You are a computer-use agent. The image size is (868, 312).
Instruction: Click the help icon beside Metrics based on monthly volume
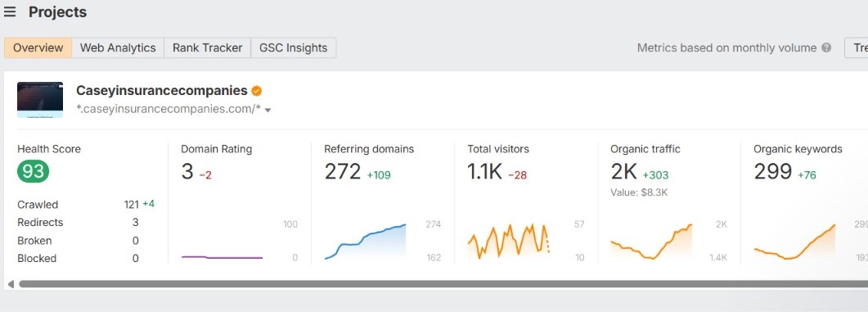click(826, 47)
